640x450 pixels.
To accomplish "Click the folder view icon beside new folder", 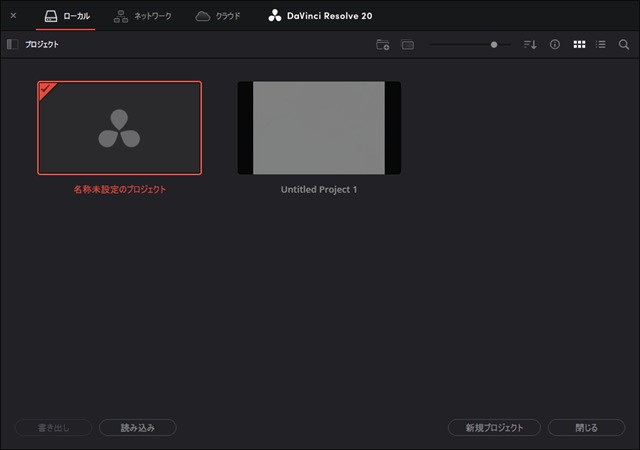I will 407,45.
